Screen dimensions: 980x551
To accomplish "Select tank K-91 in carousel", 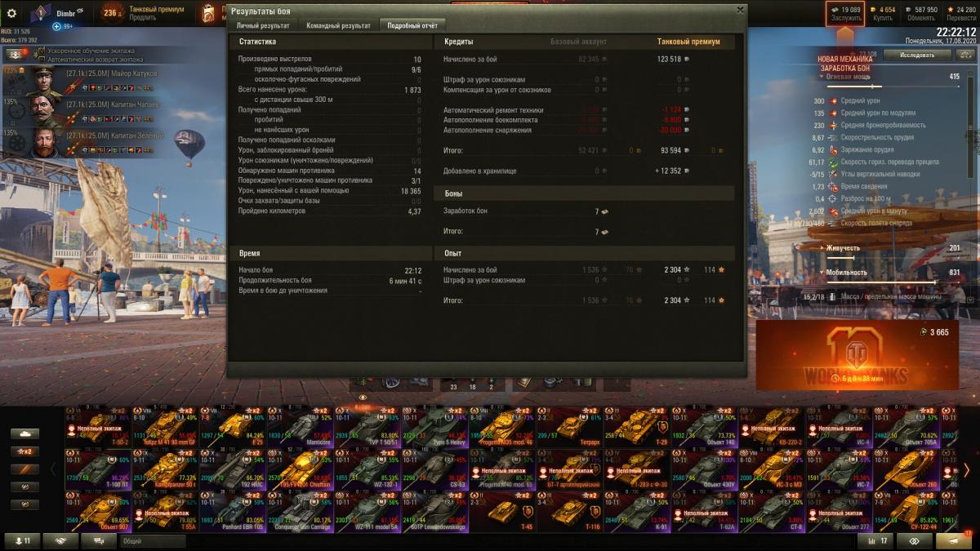I will (636, 511).
